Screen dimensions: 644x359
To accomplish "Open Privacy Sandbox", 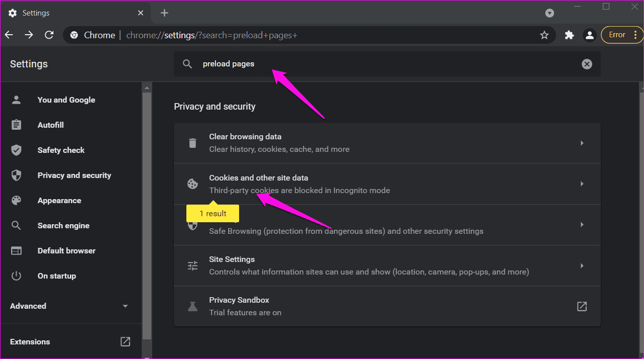I will coord(387,306).
